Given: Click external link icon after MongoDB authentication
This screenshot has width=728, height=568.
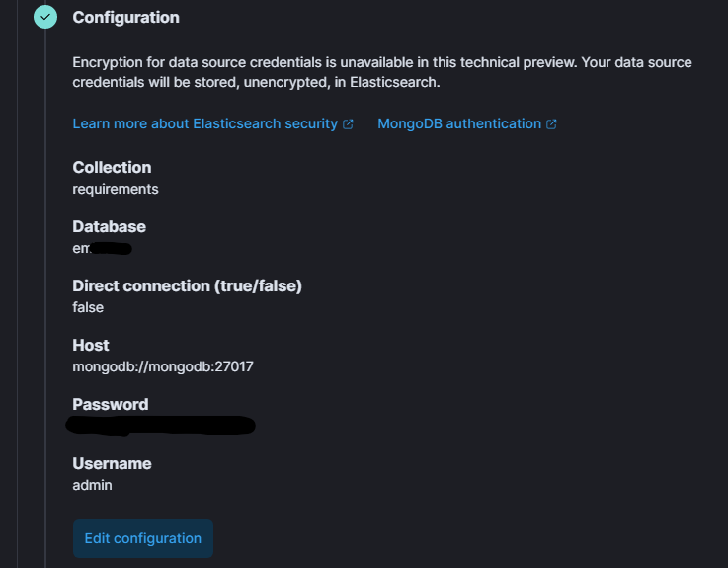Looking at the screenshot, I should [551, 124].
